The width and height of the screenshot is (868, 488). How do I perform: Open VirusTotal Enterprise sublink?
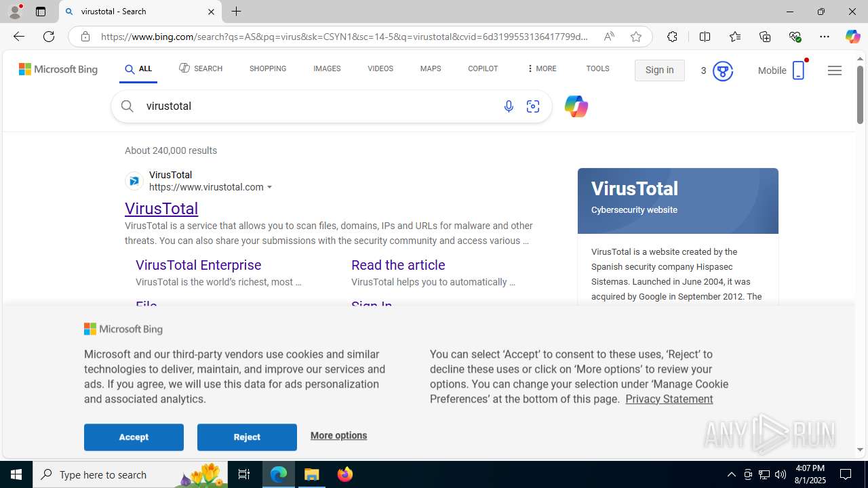(x=198, y=265)
